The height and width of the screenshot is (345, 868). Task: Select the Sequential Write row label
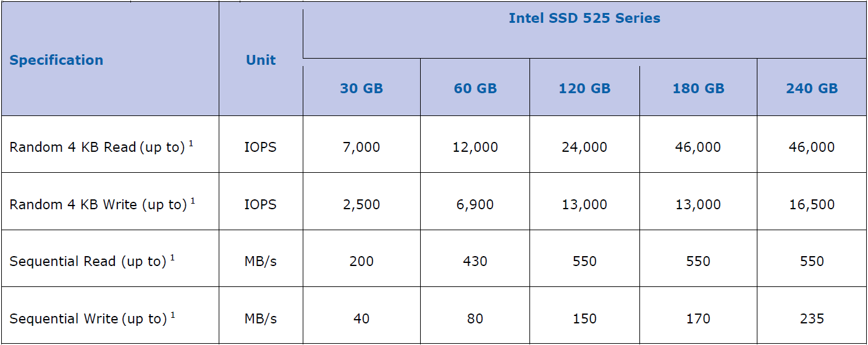[x=88, y=318]
